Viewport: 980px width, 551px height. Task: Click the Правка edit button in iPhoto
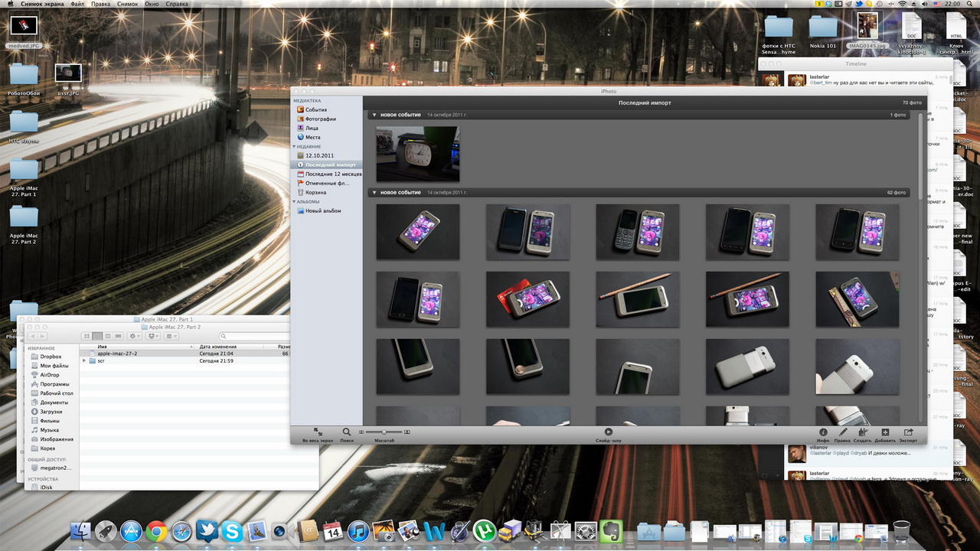842,435
